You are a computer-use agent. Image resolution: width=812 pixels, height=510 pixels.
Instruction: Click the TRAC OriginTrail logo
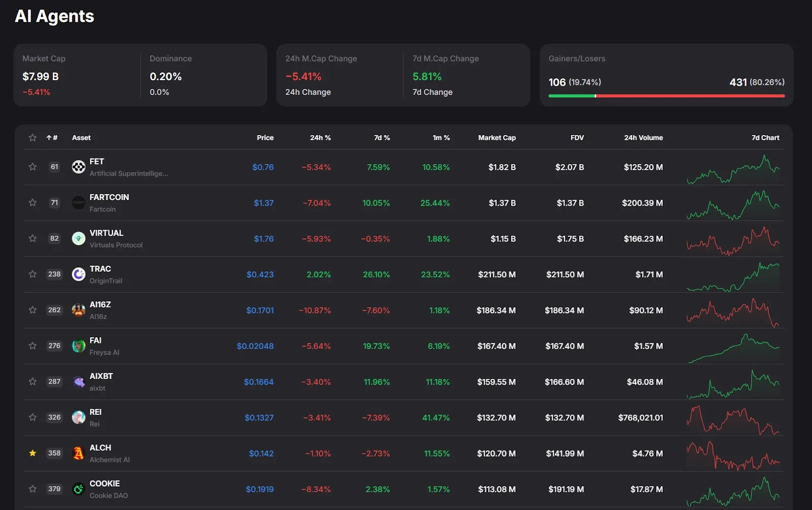pos(78,274)
